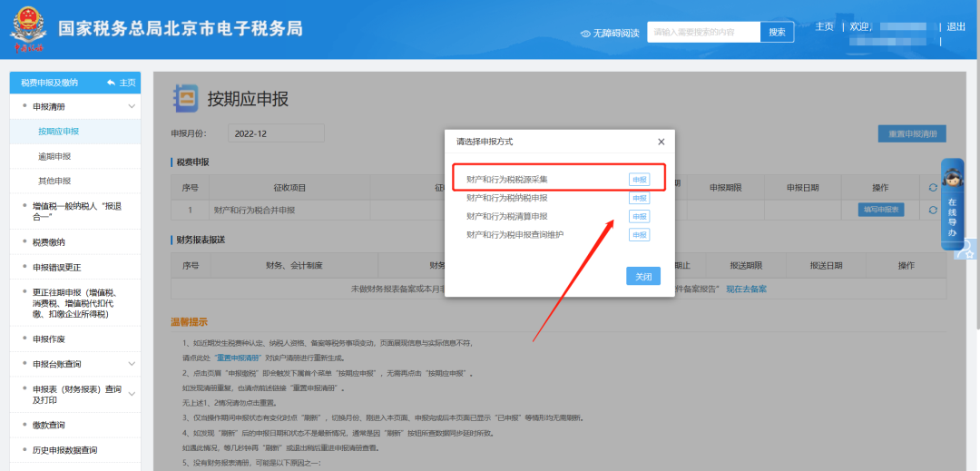Select 税费缴纳 in the left menu
The width and height of the screenshot is (980, 471).
[49, 242]
